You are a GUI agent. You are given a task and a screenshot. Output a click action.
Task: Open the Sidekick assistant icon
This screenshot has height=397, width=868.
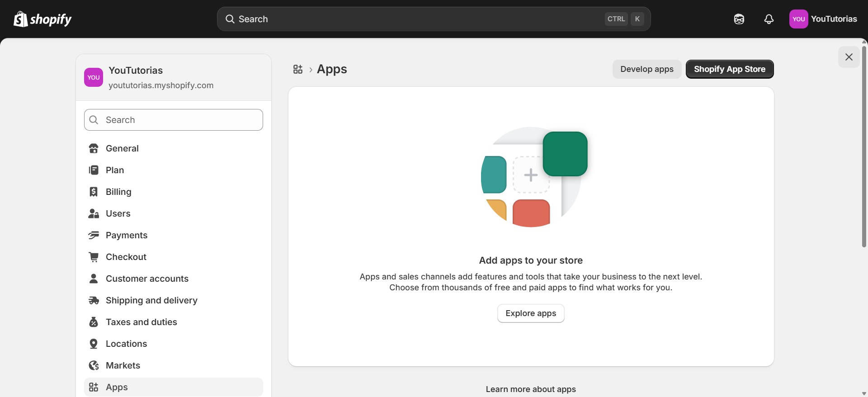[x=739, y=19]
